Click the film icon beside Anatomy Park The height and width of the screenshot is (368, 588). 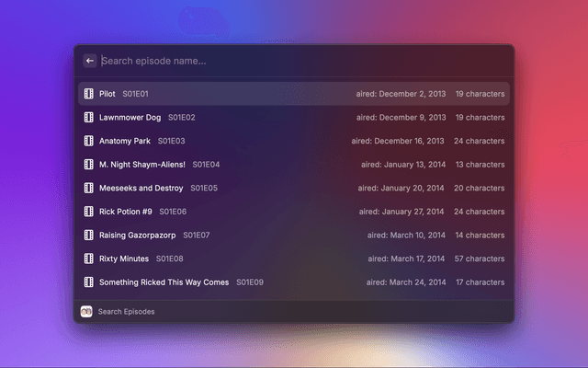89,142
